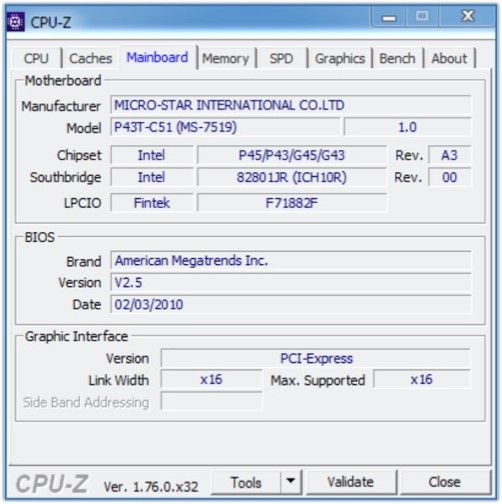Open the Bench tab
Image resolution: width=502 pixels, height=504 pixels.
click(397, 58)
